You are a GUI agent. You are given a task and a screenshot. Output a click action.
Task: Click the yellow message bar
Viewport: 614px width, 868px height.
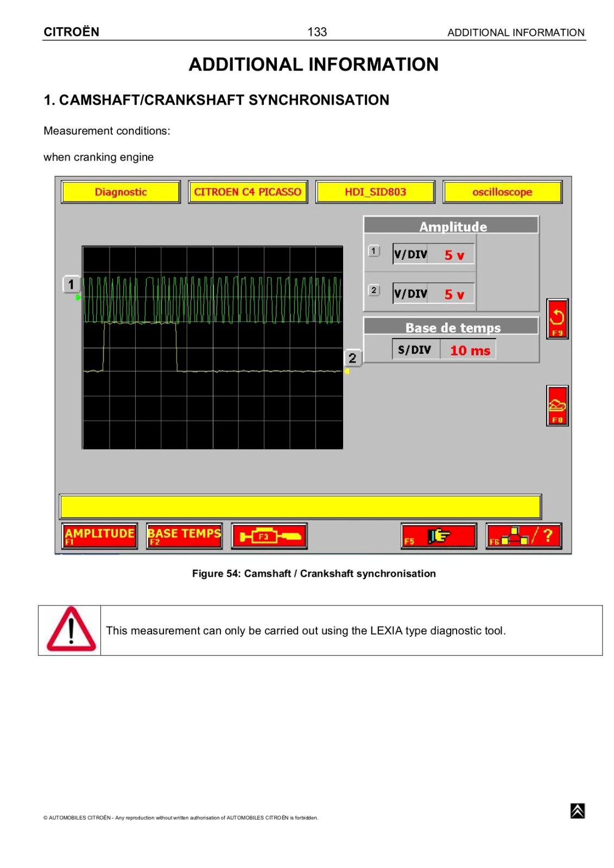(x=300, y=507)
